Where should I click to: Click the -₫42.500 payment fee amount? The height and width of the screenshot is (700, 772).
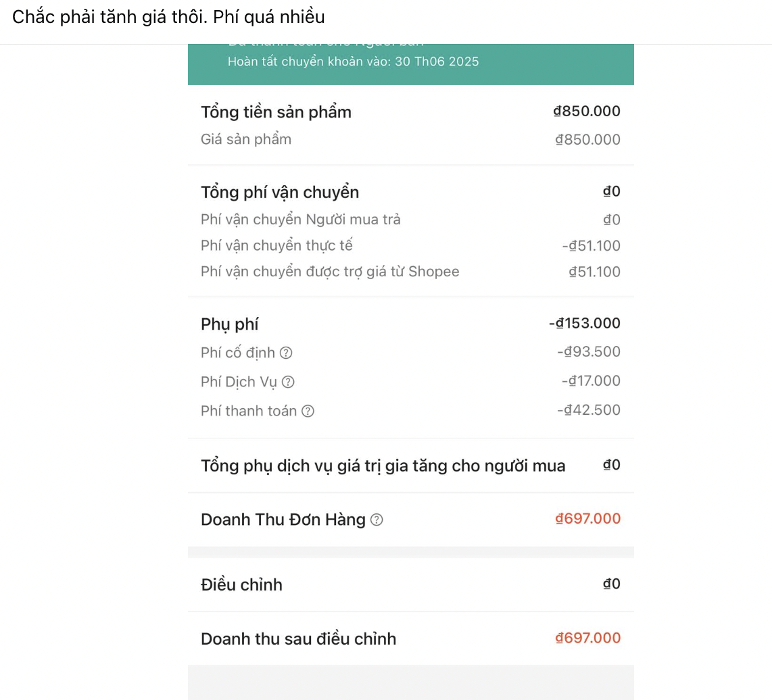[588, 410]
